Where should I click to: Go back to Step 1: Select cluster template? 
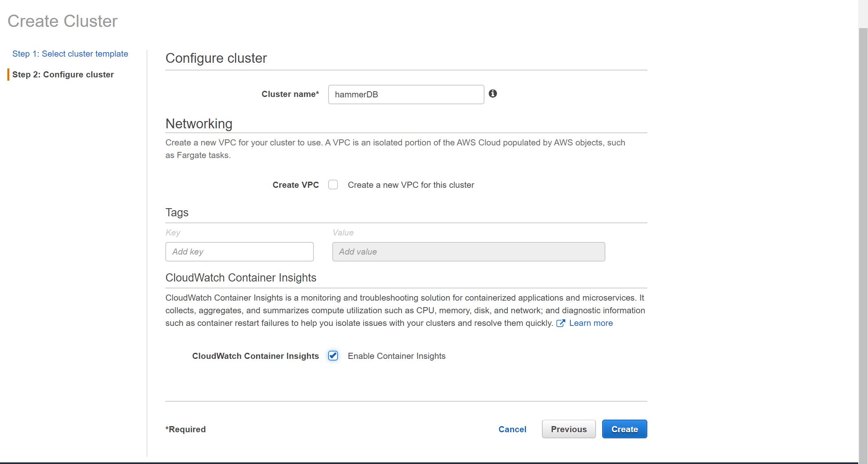[70, 54]
